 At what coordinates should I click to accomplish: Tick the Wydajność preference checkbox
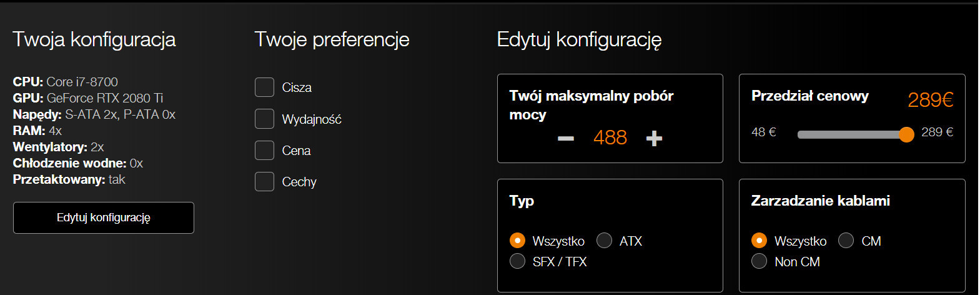tap(264, 119)
